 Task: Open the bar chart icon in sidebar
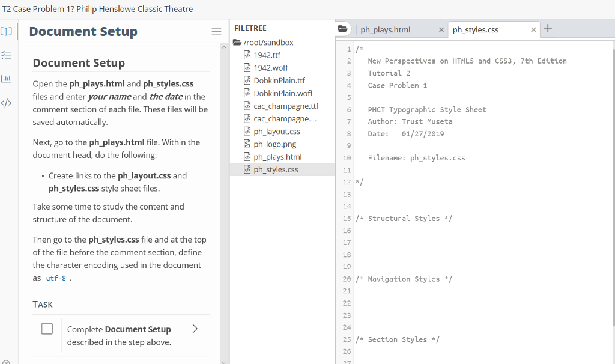[6, 79]
